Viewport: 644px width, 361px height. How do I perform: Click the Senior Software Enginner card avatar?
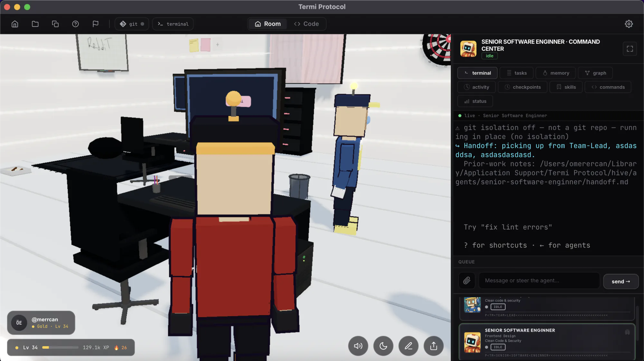point(472,342)
